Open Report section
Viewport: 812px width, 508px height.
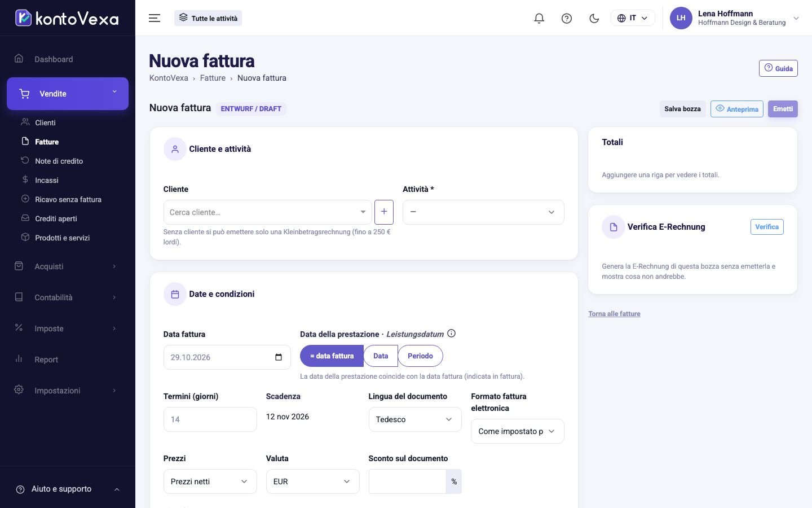68,360
